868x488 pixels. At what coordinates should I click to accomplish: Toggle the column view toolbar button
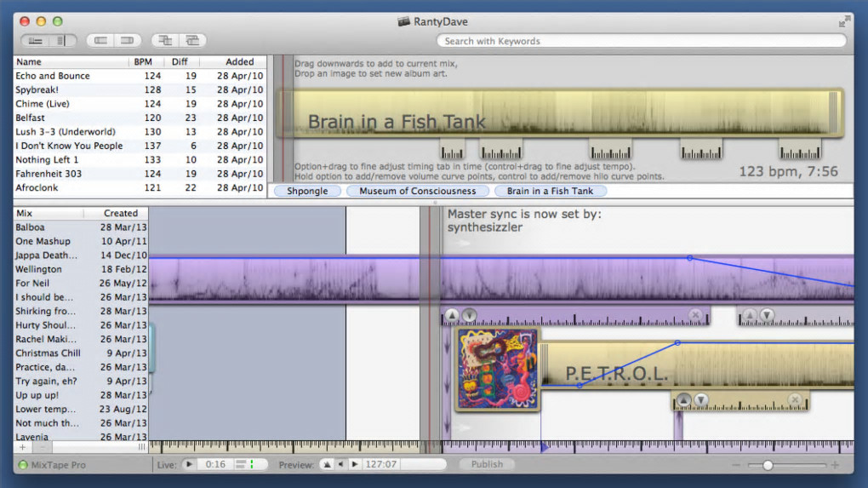coord(61,40)
